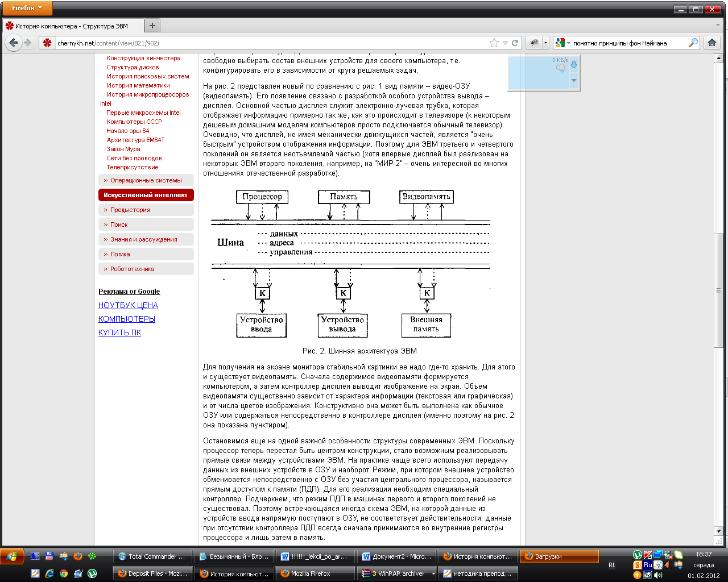
Task: Launch Google Chrome from quick launch
Action: [64, 573]
